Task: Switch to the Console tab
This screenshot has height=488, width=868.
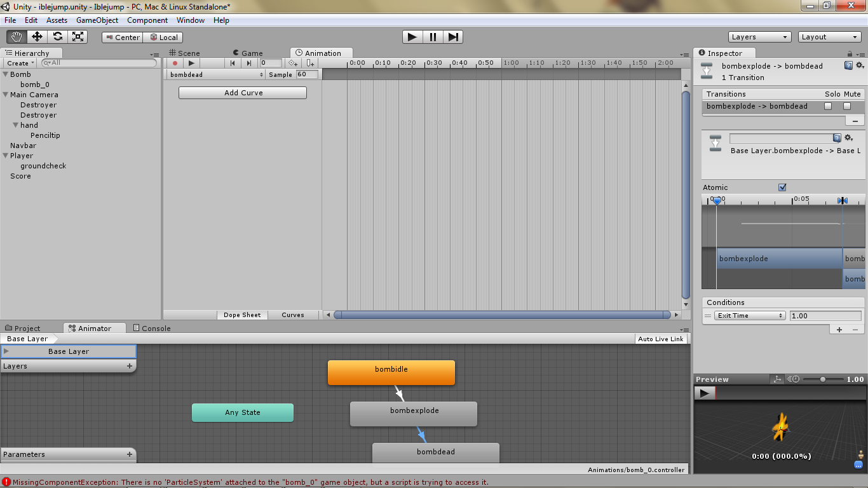Action: tap(152, 329)
